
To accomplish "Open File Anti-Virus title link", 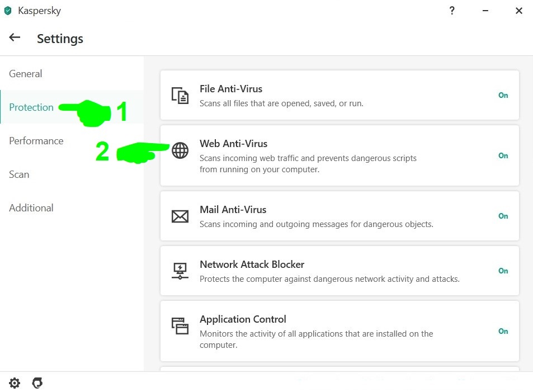I will point(231,89).
